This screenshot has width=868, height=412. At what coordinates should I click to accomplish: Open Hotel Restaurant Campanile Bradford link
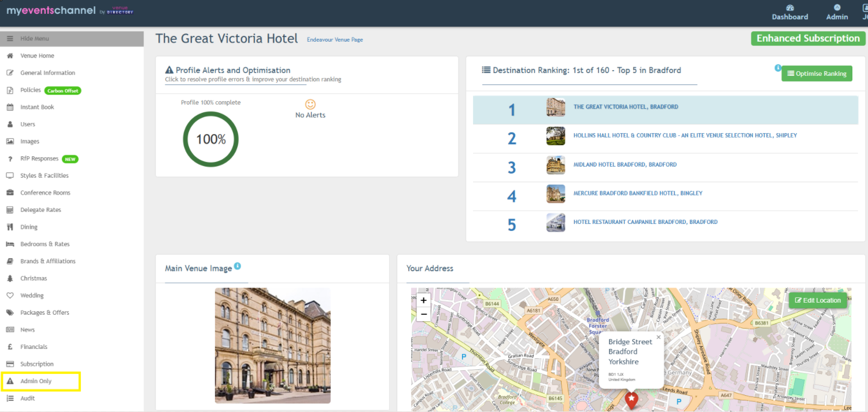(x=645, y=222)
